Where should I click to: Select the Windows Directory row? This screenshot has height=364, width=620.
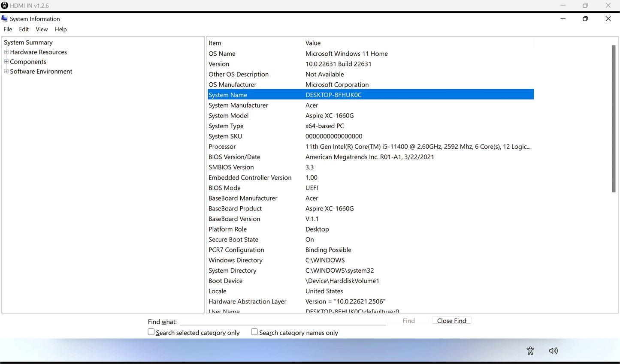pos(371,260)
